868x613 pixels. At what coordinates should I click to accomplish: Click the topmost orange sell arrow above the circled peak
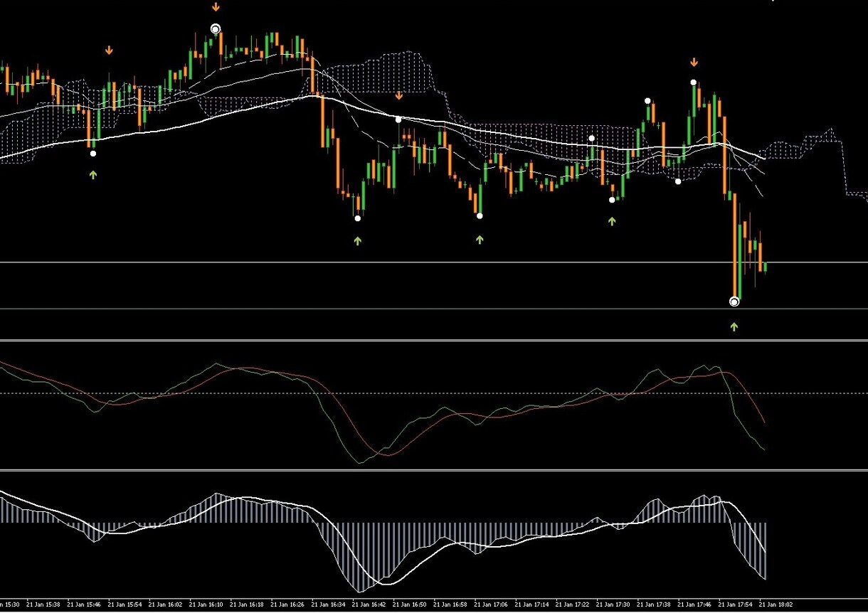[216, 7]
